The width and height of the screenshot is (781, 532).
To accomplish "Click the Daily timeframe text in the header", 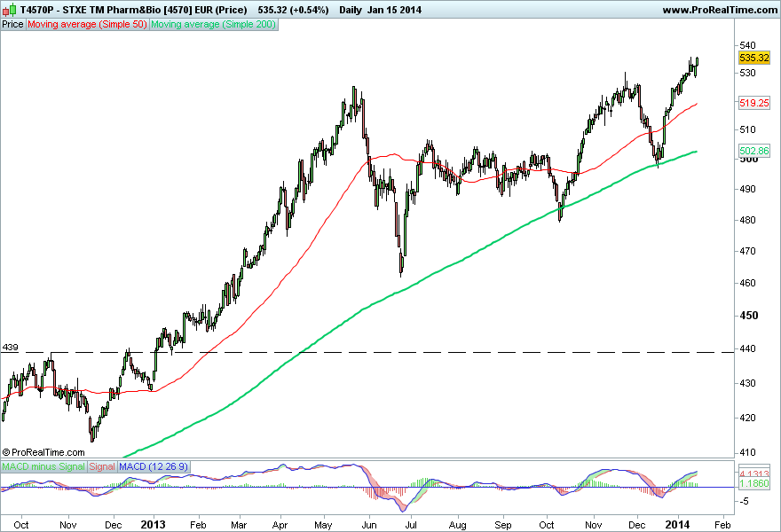I will [x=351, y=10].
